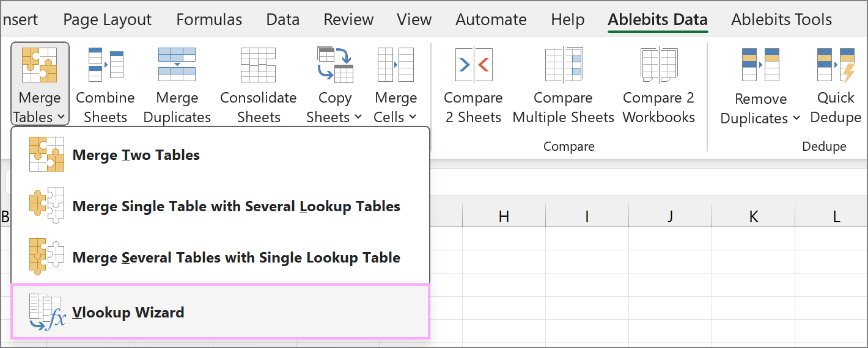Click icon beside Merge Several Tables entry
The image size is (868, 348).
tap(46, 257)
